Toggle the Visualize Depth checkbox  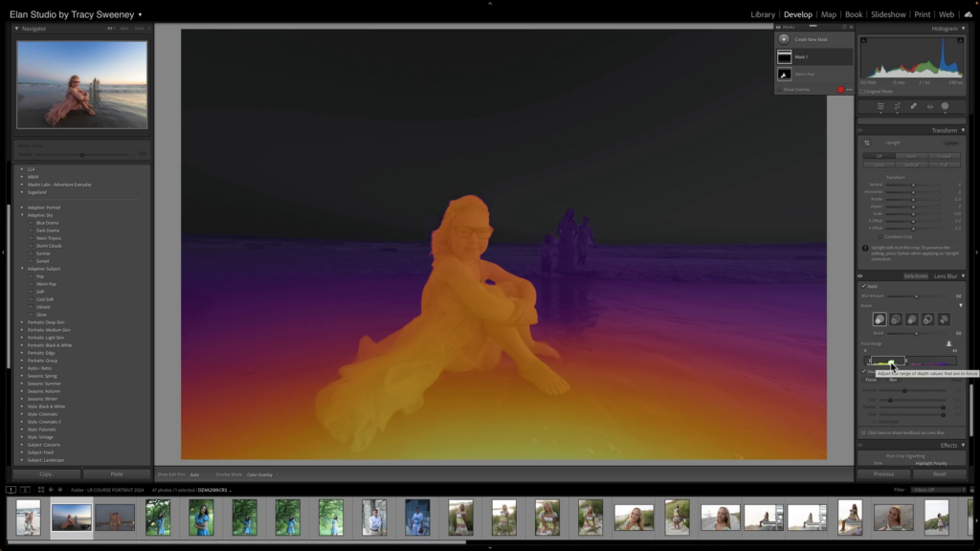(864, 372)
